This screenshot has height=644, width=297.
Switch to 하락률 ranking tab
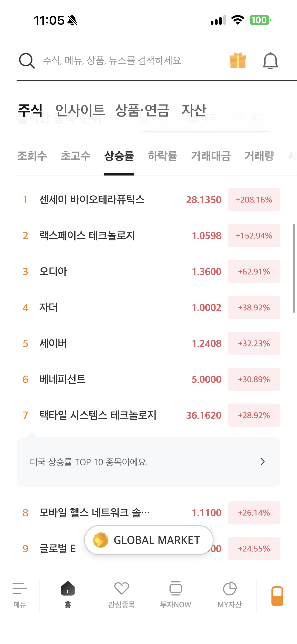coord(163,156)
